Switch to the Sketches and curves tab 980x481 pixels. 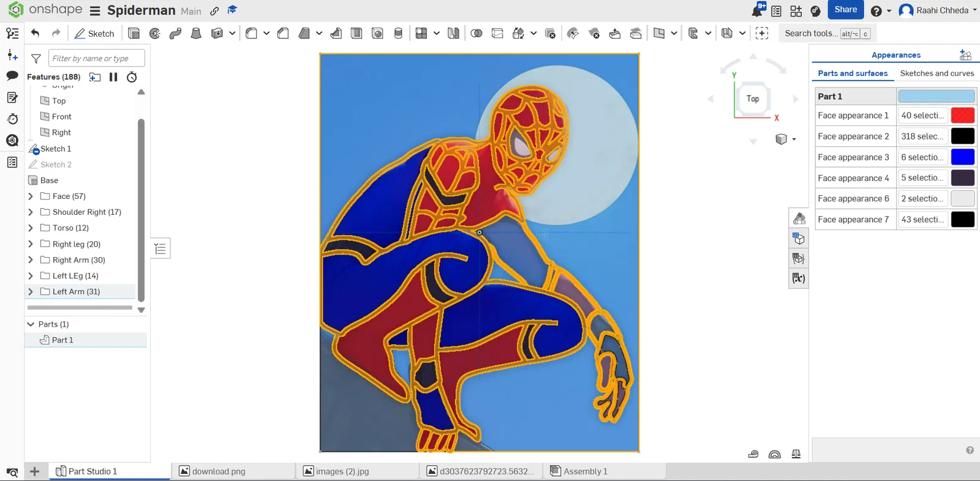point(937,73)
